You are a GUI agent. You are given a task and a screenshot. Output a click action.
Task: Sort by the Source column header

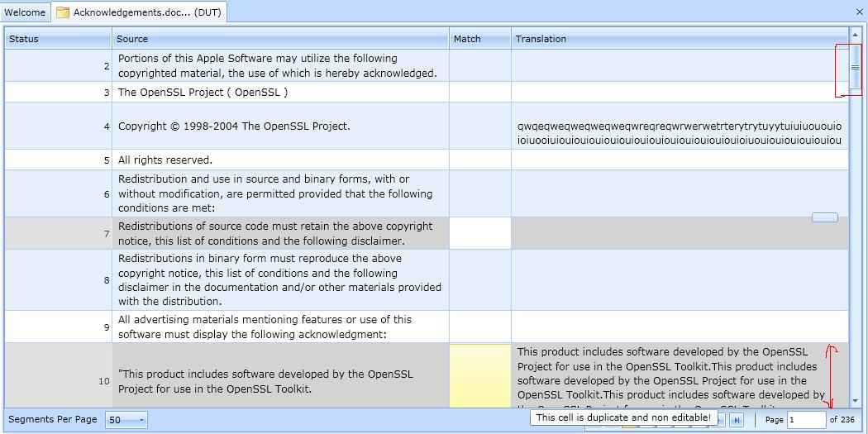[281, 39]
